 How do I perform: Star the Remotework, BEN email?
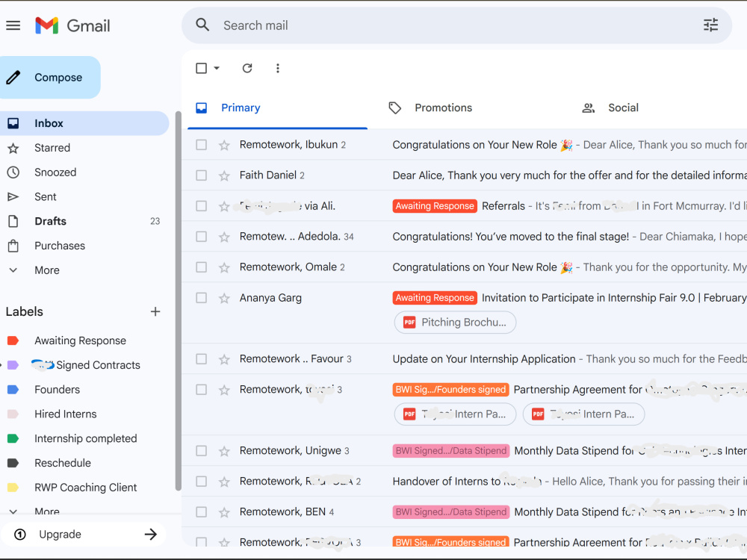pos(224,512)
